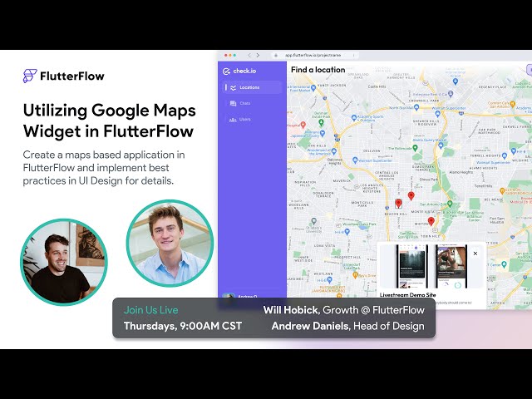Go back with the browser back arrow
This screenshot has height=399, width=532.
coord(249,56)
